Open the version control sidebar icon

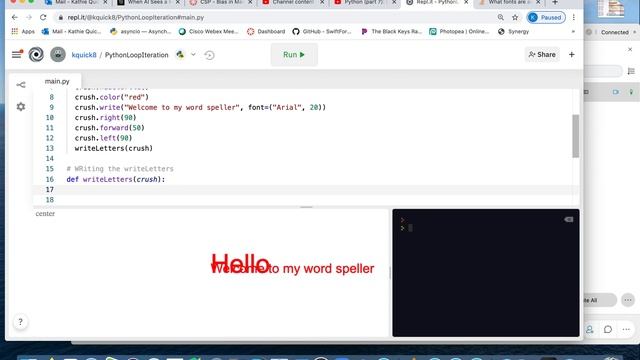pyautogui.click(x=21, y=84)
